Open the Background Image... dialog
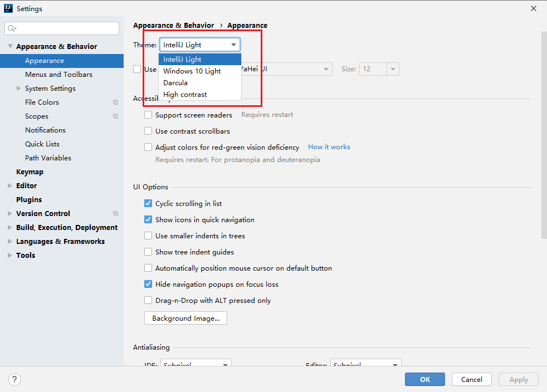The width and height of the screenshot is (547, 392). [185, 318]
